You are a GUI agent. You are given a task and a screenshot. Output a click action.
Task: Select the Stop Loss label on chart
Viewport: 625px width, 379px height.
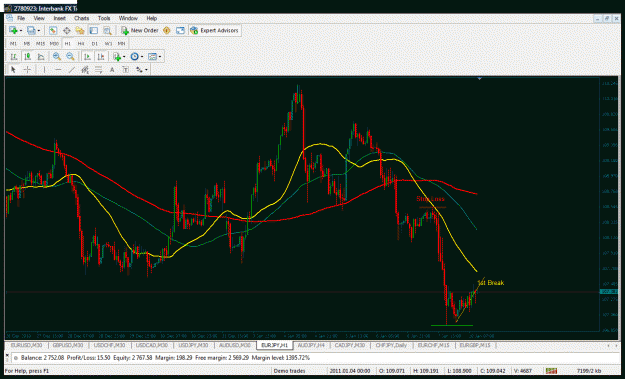point(430,199)
